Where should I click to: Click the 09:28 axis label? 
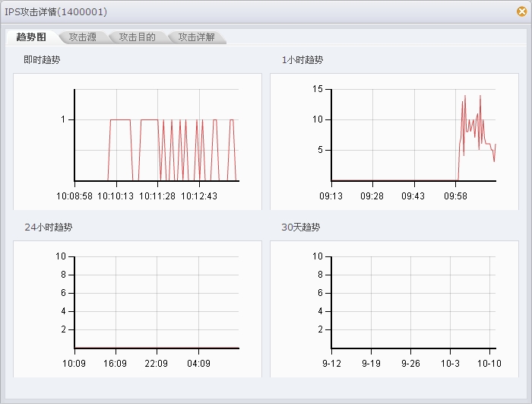(x=372, y=196)
